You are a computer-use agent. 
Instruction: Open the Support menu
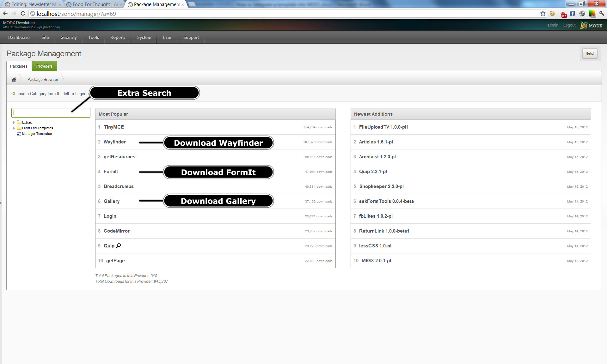point(191,37)
